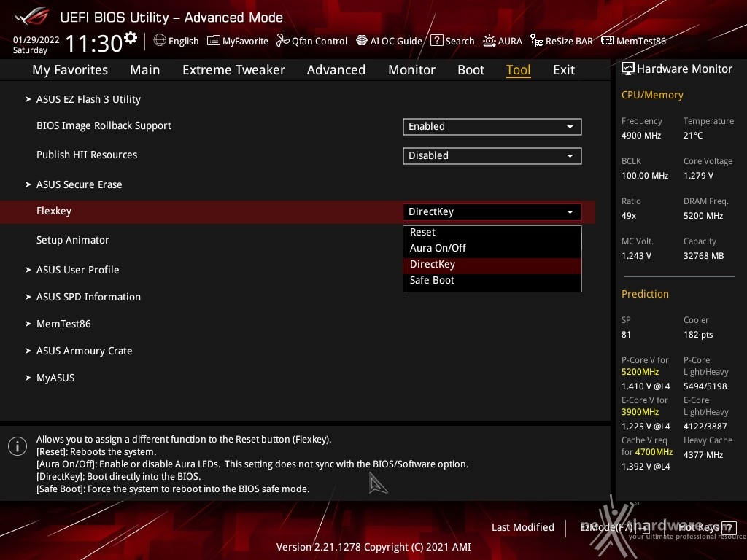Click the 01/29/2022 date text
The width and height of the screenshot is (747, 560).
point(36,40)
